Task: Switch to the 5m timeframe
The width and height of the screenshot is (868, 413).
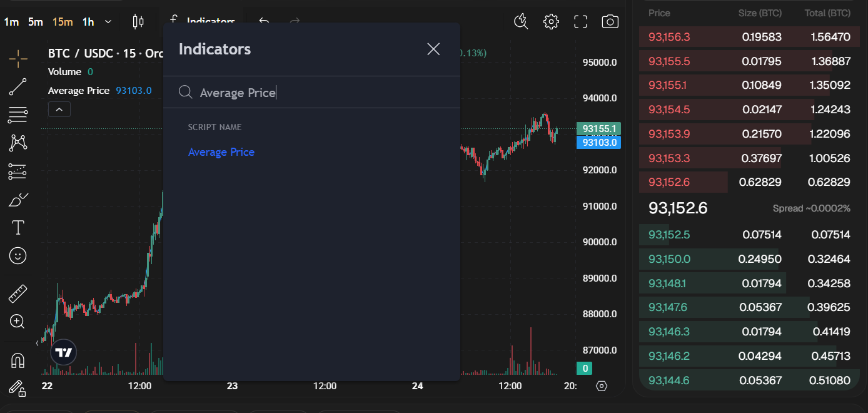Action: [35, 22]
